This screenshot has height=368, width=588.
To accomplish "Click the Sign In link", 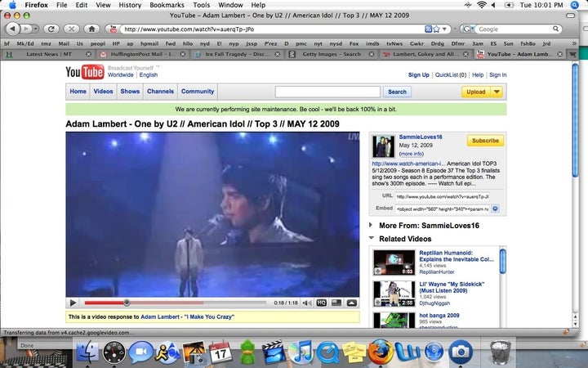I will pyautogui.click(x=497, y=74).
